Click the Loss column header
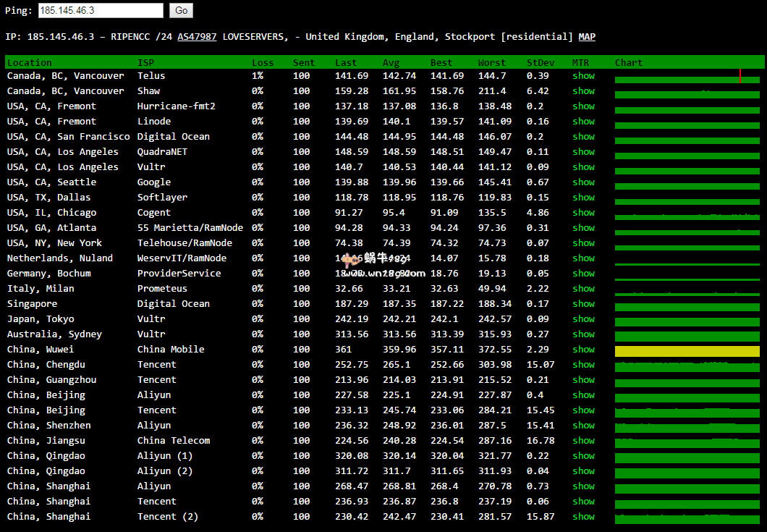 pos(262,63)
